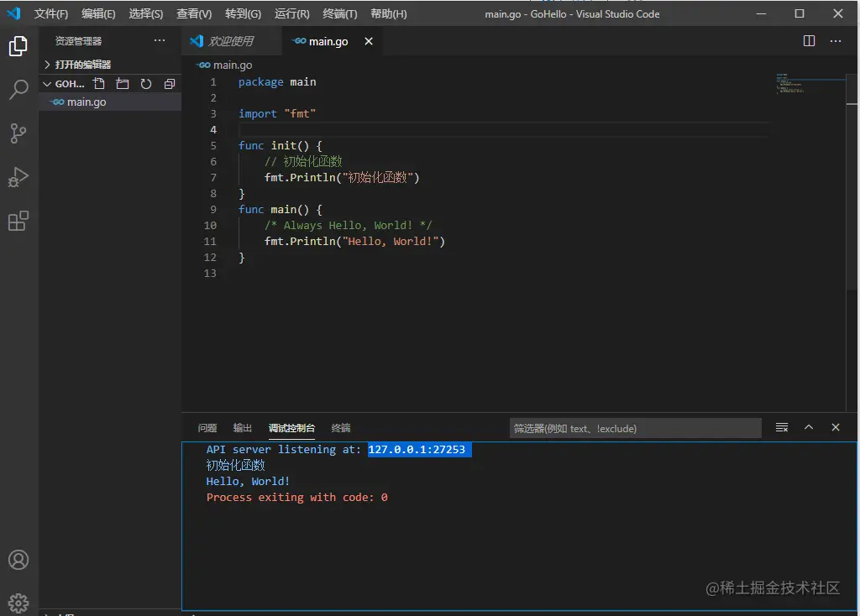Expand the 打开的编辑器 section
This screenshot has height=616, width=860.
tap(82, 65)
